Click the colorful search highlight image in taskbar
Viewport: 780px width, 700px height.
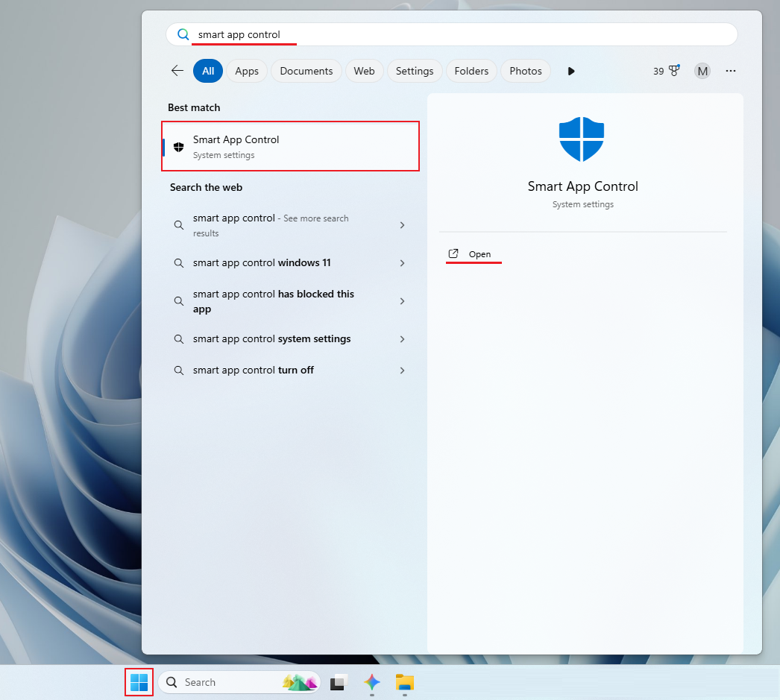(300, 682)
